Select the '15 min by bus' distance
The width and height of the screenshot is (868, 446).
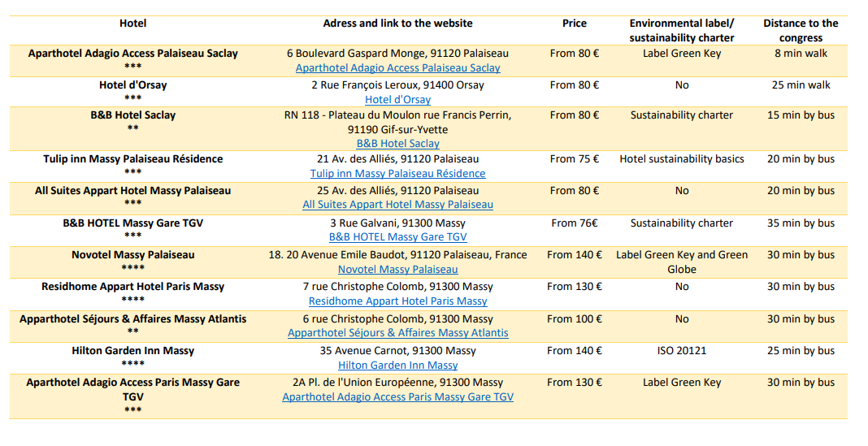tap(801, 115)
